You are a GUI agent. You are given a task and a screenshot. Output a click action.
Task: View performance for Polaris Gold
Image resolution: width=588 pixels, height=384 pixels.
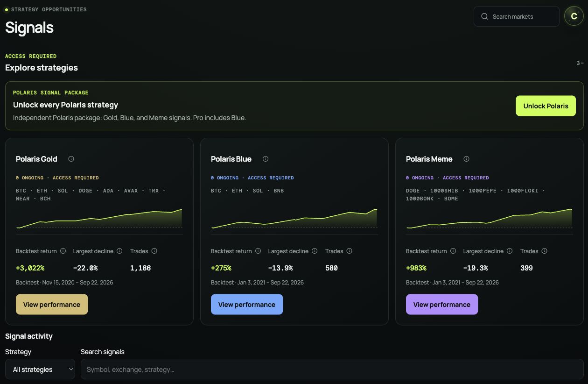pos(52,304)
